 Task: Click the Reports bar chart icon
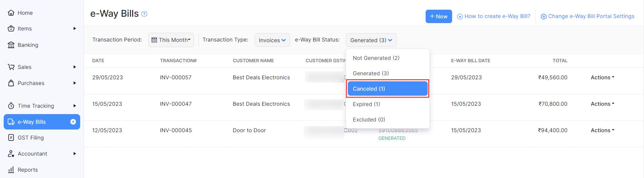pyautogui.click(x=11, y=170)
